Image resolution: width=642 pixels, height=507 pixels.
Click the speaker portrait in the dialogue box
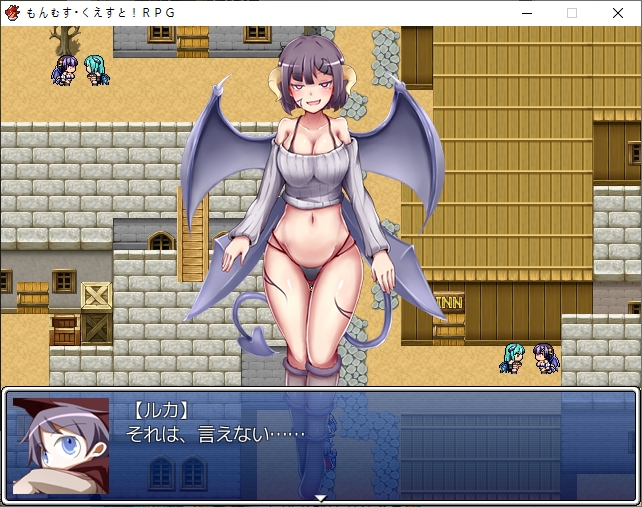tap(61, 446)
